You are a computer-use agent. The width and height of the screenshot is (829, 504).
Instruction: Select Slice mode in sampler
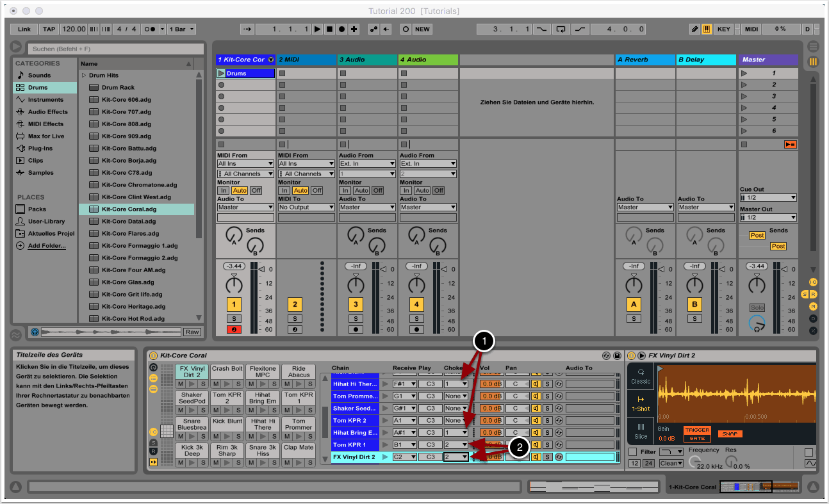point(641,430)
